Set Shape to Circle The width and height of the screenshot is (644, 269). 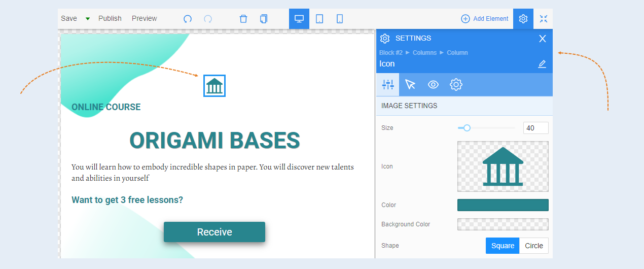534,246
